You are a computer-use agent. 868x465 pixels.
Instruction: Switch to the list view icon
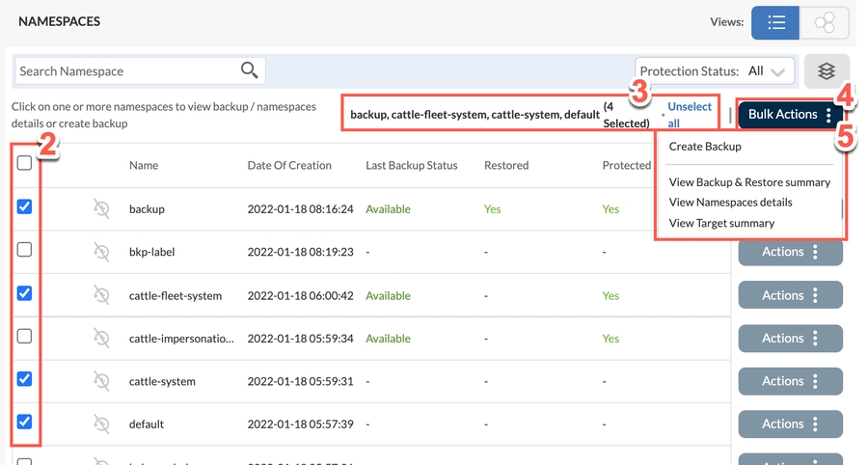(x=775, y=22)
